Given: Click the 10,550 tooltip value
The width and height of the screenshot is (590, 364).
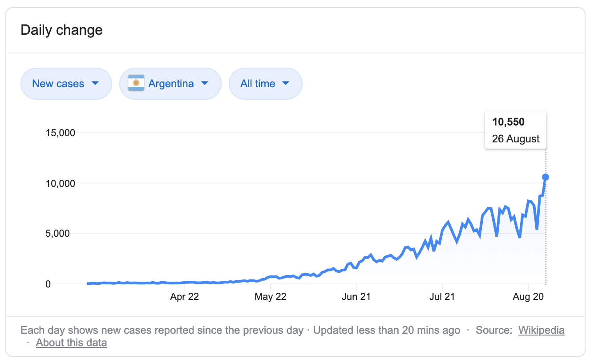Looking at the screenshot, I should [508, 122].
